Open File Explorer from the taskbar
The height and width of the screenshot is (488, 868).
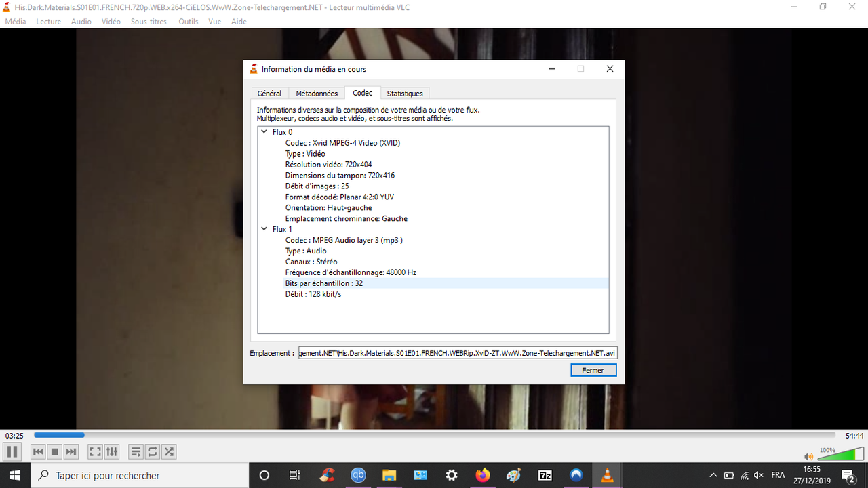pos(389,475)
